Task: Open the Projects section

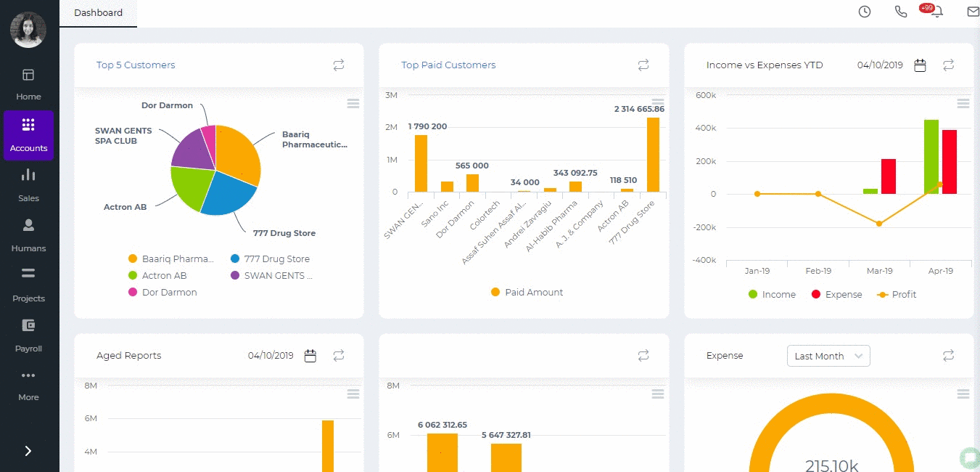Action: 28,285
